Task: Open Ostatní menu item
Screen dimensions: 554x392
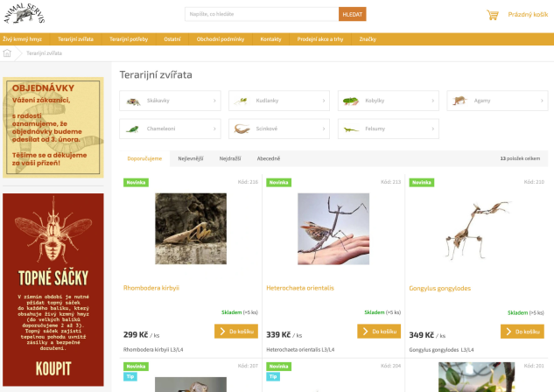Action: point(172,39)
